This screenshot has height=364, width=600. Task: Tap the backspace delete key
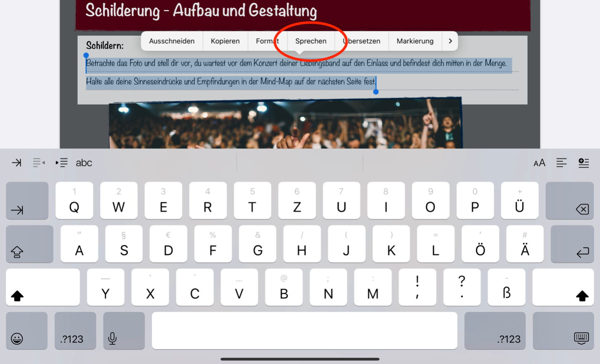click(570, 201)
